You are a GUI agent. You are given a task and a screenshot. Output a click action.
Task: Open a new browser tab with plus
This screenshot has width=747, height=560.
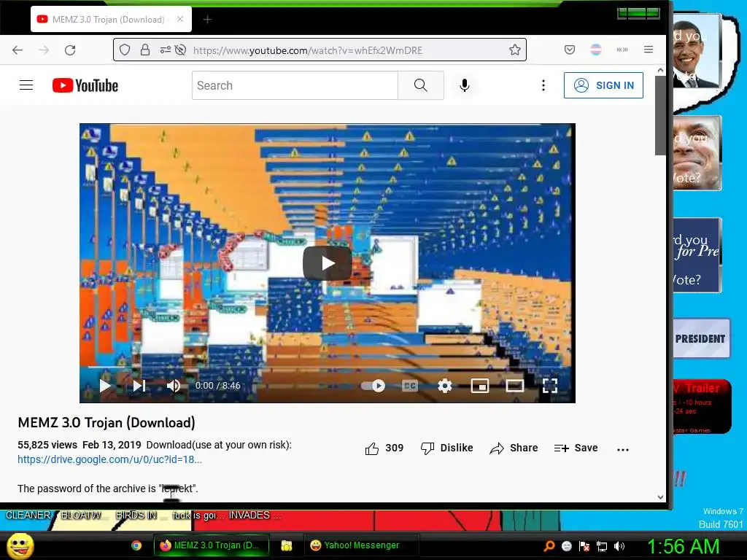207,20
